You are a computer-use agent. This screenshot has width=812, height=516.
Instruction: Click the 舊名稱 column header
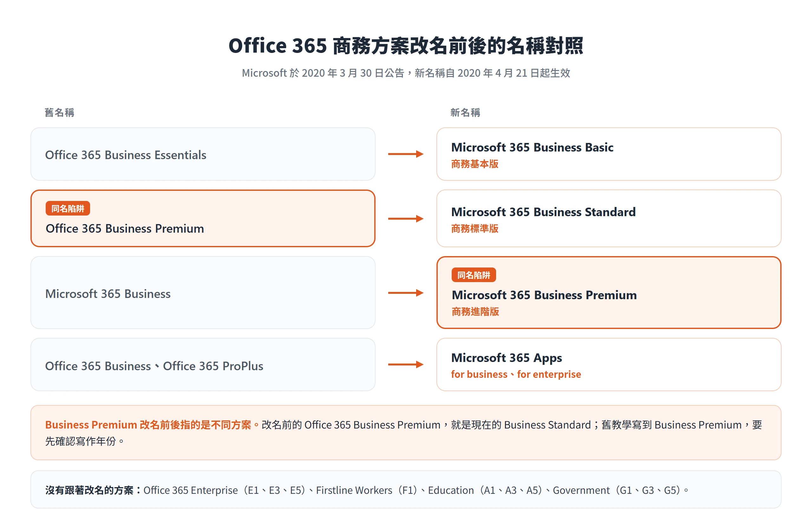coord(59,112)
